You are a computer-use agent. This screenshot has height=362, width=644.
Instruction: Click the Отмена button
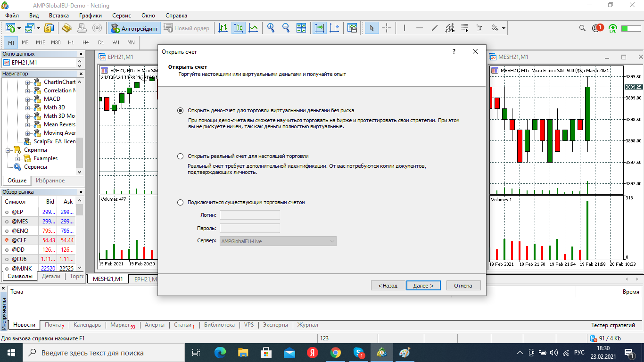463,286
